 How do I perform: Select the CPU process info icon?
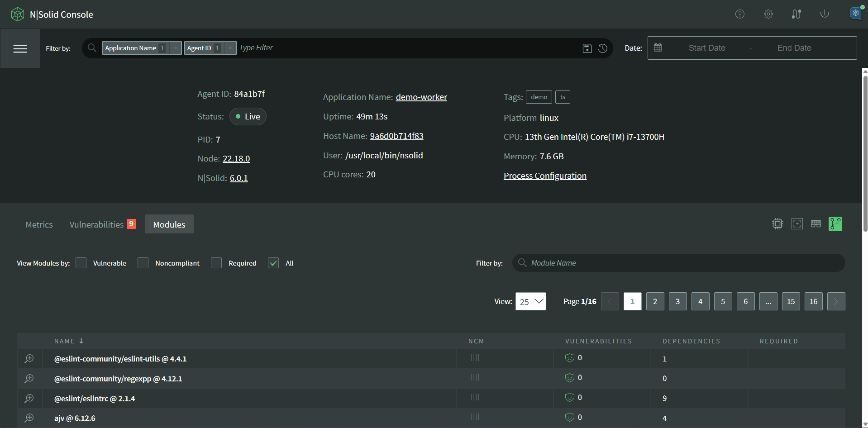click(x=777, y=224)
